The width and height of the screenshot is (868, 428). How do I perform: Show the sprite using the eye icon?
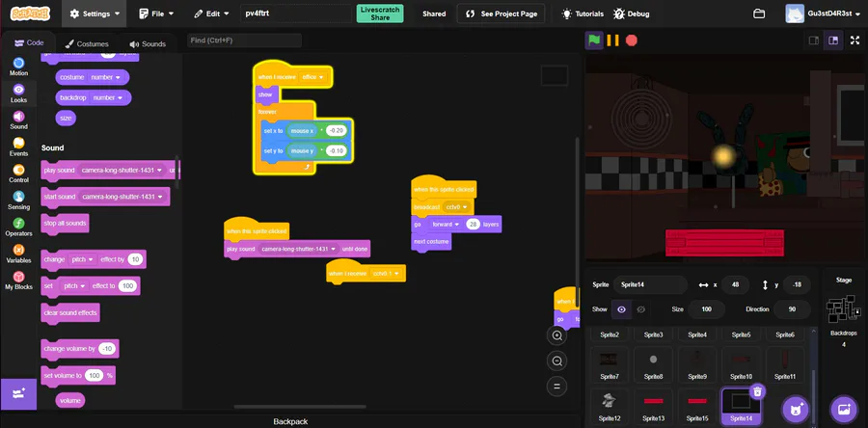click(621, 309)
